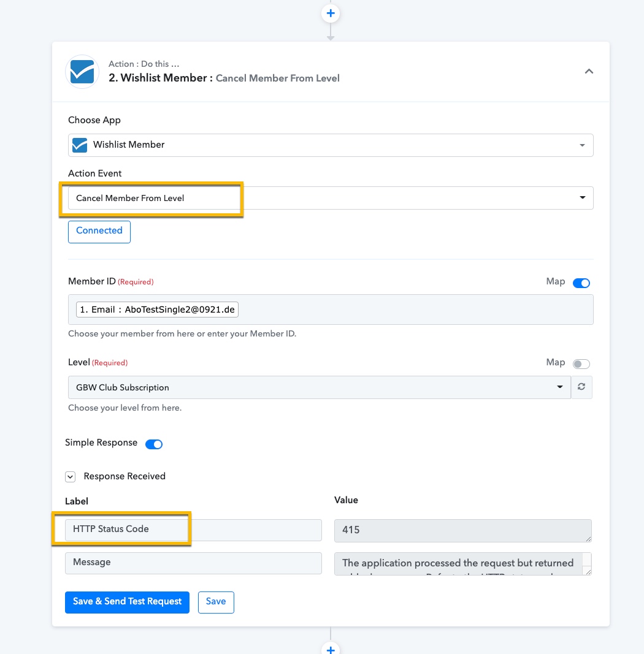Refresh the Level list
644x654 pixels.
[581, 387]
